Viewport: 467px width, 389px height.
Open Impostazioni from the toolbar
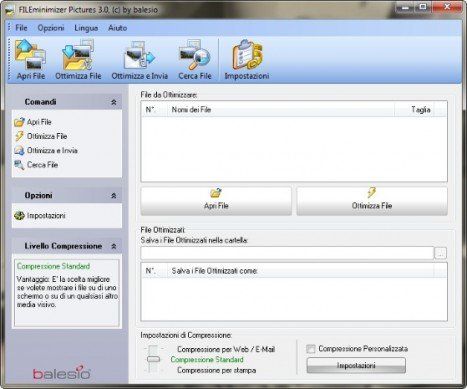[247, 59]
